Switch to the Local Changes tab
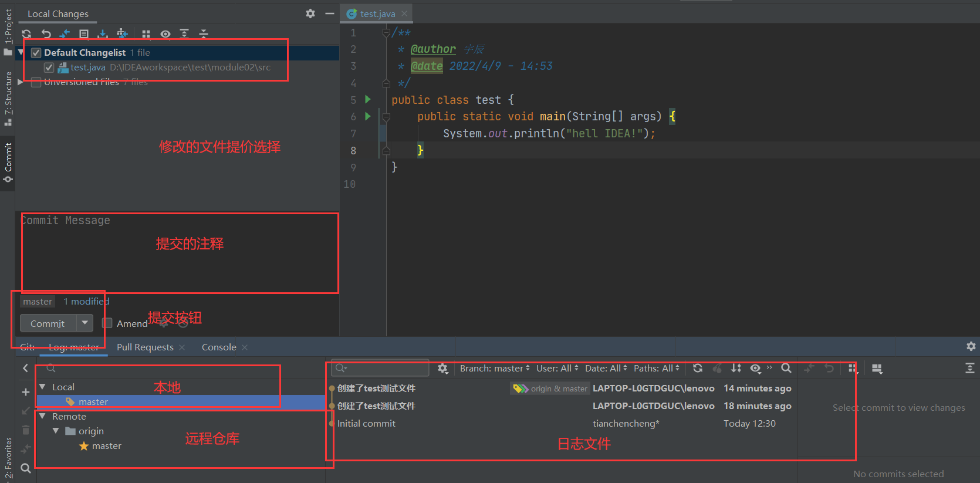 coord(58,13)
